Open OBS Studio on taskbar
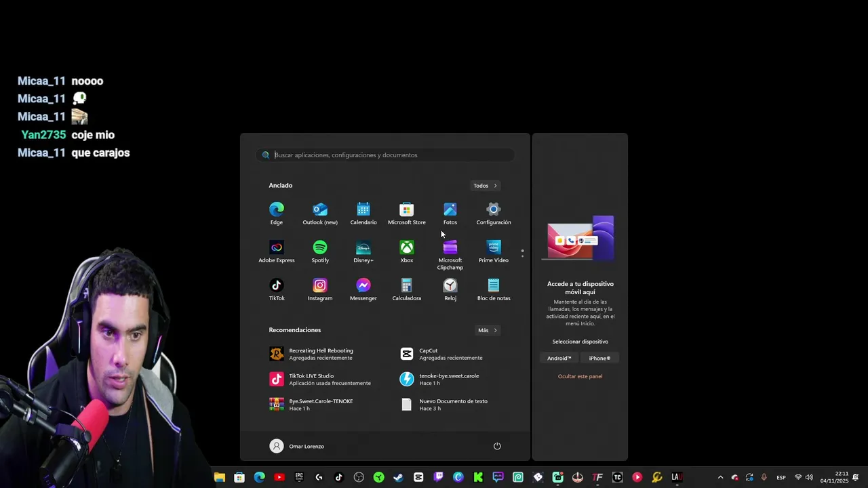Screen dimensions: 868x488 click(359, 477)
